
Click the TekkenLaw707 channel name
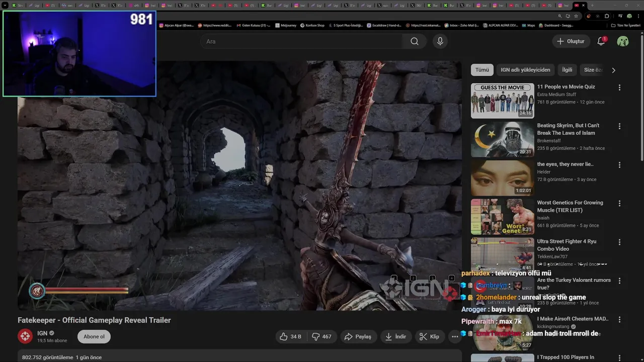point(552,256)
